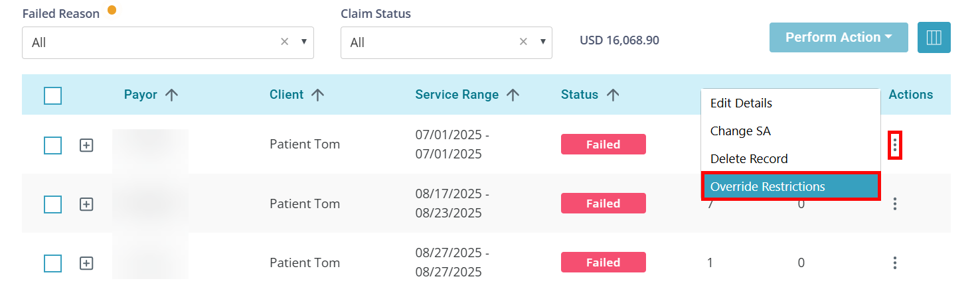
Task: Open the Perform Action button
Action: (x=838, y=38)
